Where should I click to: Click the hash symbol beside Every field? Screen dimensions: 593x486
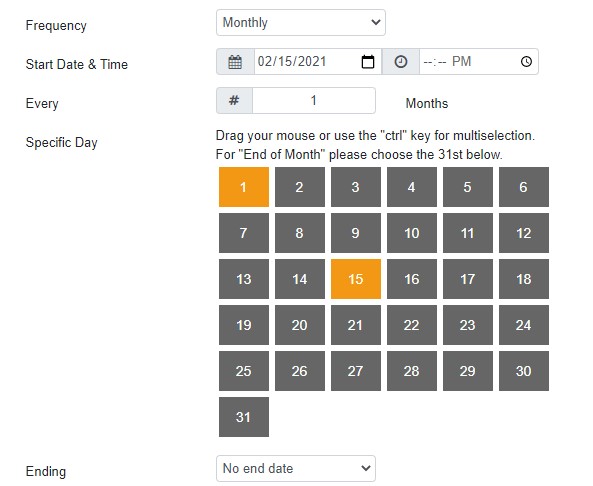click(x=234, y=101)
